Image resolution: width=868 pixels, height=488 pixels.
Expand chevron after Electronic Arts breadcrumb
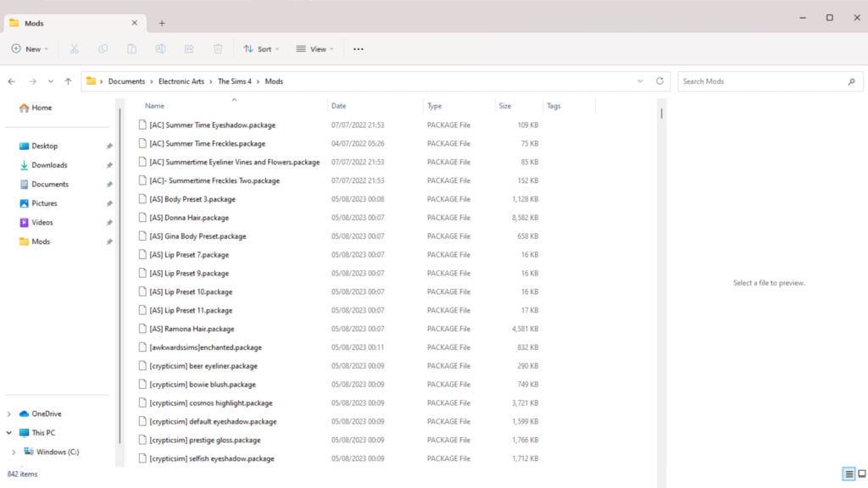tap(211, 81)
